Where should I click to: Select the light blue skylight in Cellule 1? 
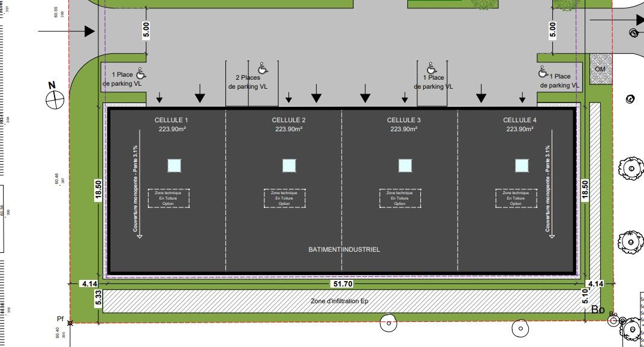[x=174, y=165]
